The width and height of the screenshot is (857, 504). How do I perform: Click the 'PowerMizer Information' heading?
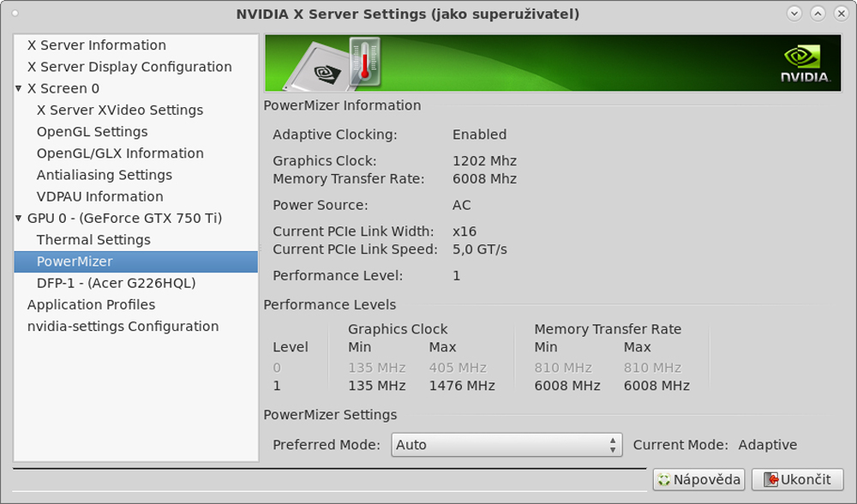342,105
